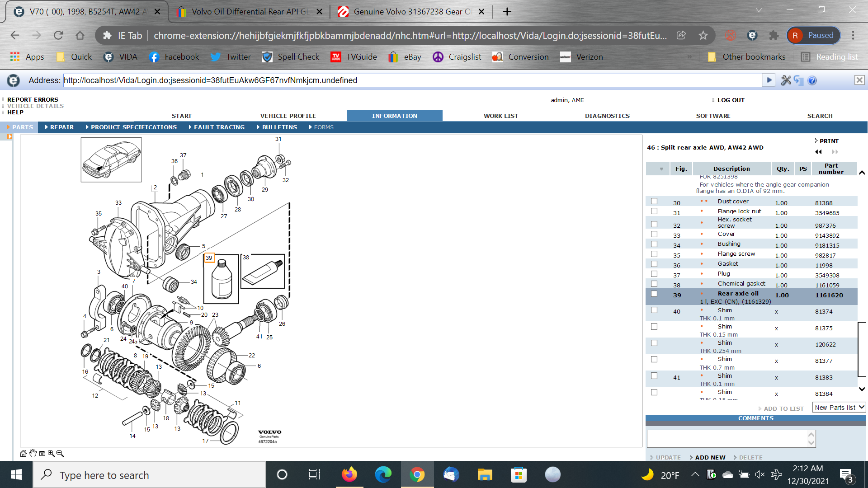Click the IE Tab go arrow button
Screen dimensions: 868x488
[769, 80]
